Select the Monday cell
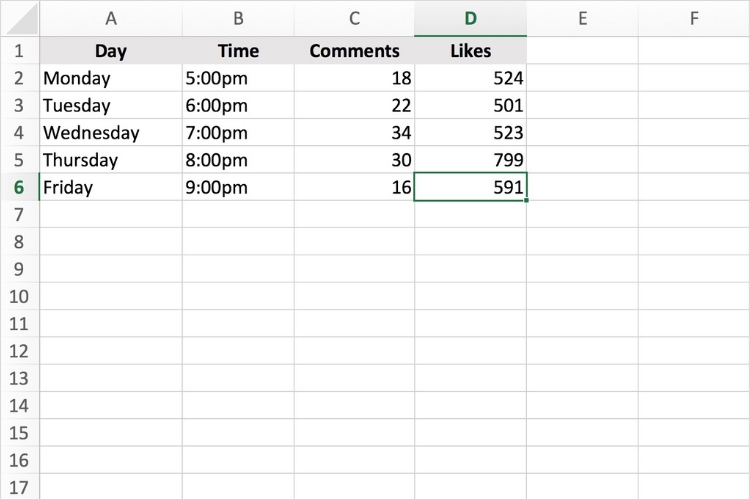Image resolution: width=750 pixels, height=500 pixels. [110, 78]
